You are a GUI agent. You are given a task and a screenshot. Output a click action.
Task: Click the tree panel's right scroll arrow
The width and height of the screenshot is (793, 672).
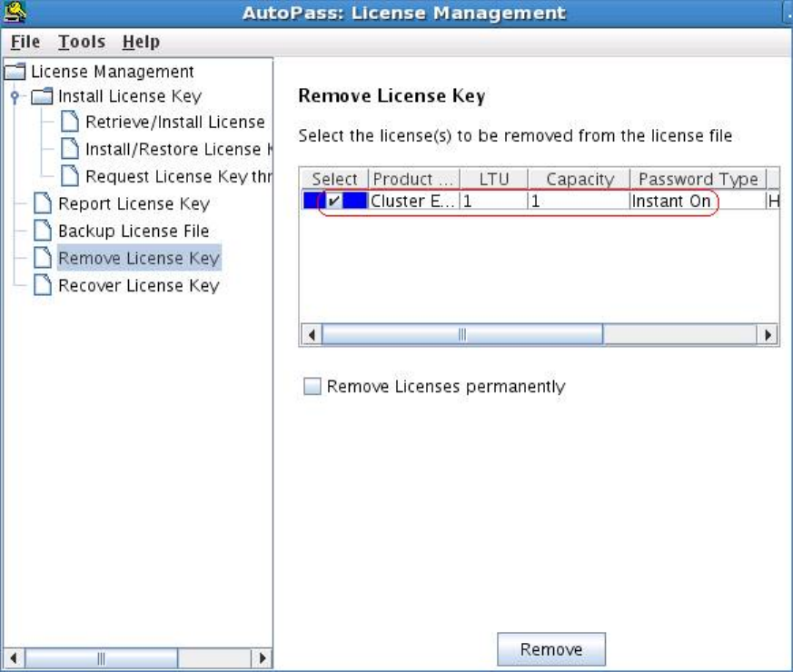click(262, 657)
